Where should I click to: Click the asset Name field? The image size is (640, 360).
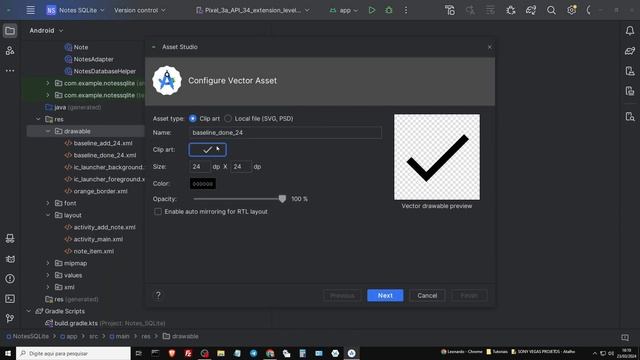285,132
